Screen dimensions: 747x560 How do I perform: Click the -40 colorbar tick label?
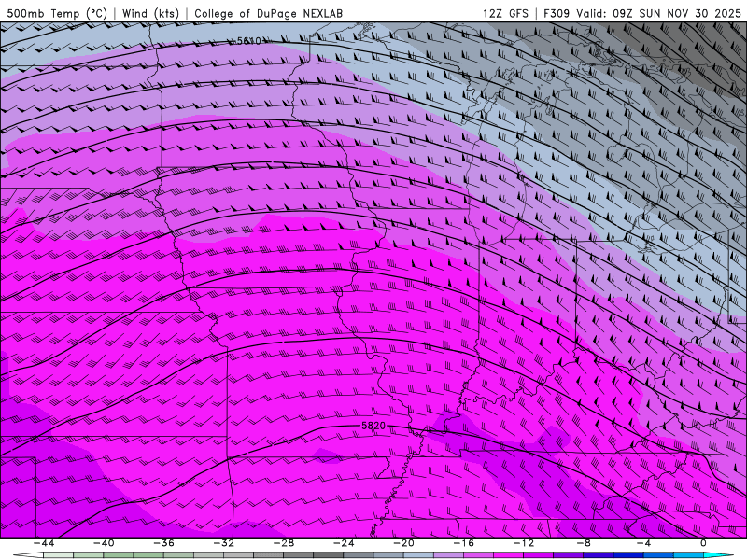(104, 543)
